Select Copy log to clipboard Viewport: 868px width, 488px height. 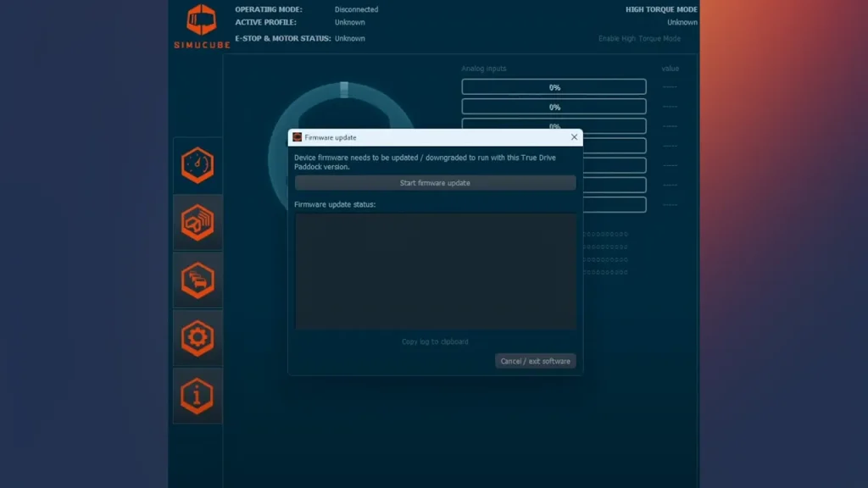coord(434,341)
